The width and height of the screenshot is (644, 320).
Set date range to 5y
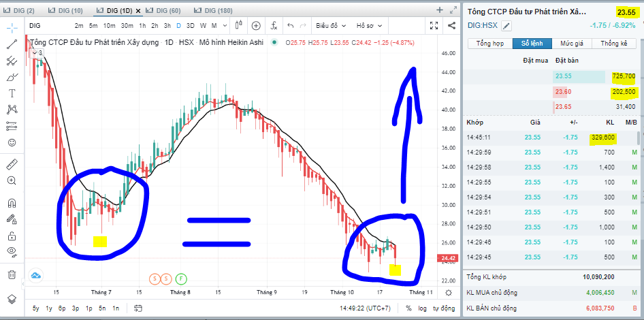pos(36,308)
